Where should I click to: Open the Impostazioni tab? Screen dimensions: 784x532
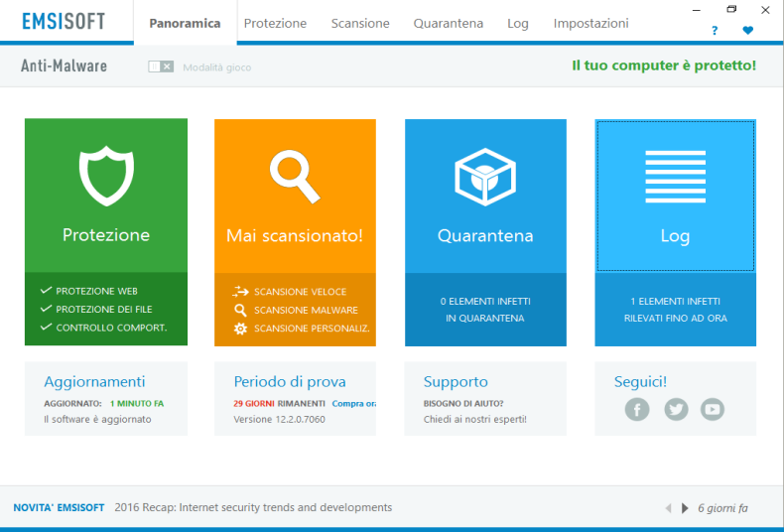pyautogui.click(x=591, y=24)
